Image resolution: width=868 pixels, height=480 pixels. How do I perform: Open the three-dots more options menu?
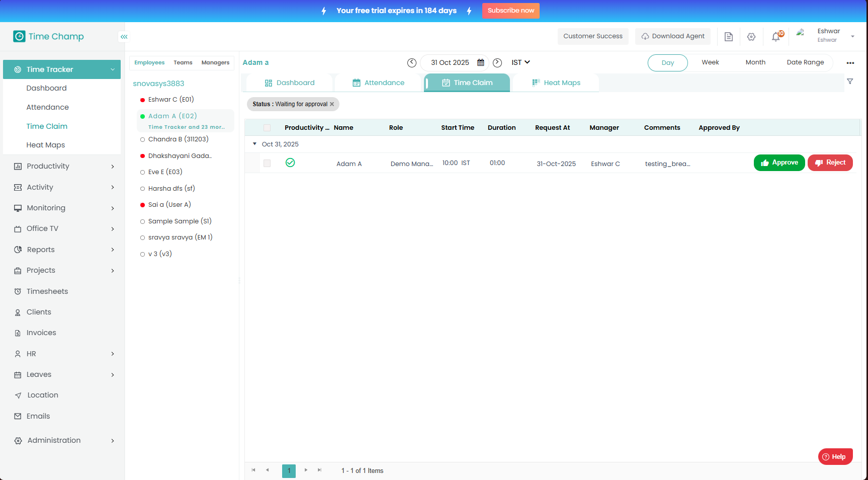coord(850,63)
